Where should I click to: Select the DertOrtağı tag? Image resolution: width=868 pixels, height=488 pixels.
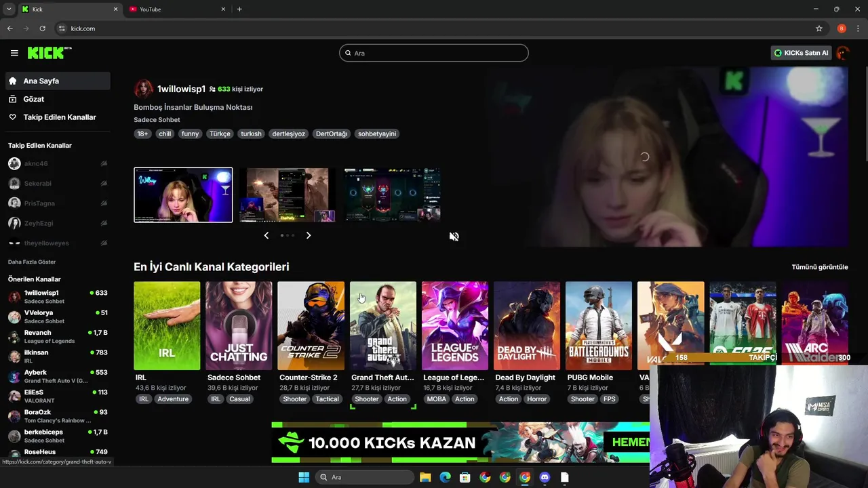coord(332,134)
